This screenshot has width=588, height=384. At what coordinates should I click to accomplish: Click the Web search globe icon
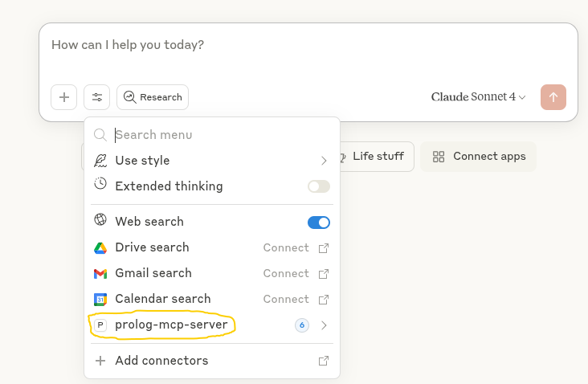(x=100, y=219)
